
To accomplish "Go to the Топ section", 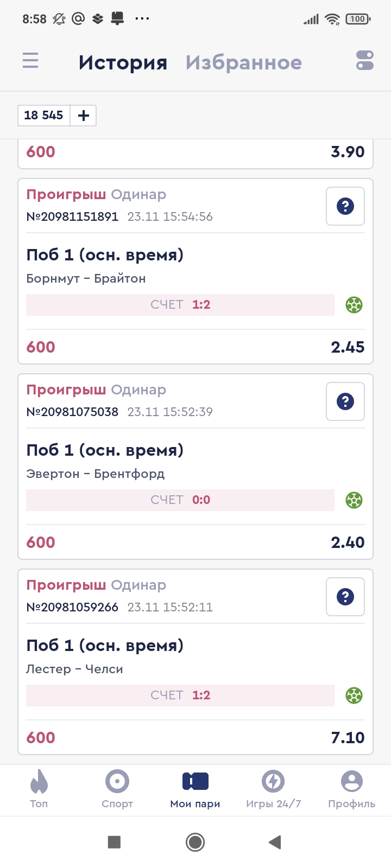I will coord(39,789).
